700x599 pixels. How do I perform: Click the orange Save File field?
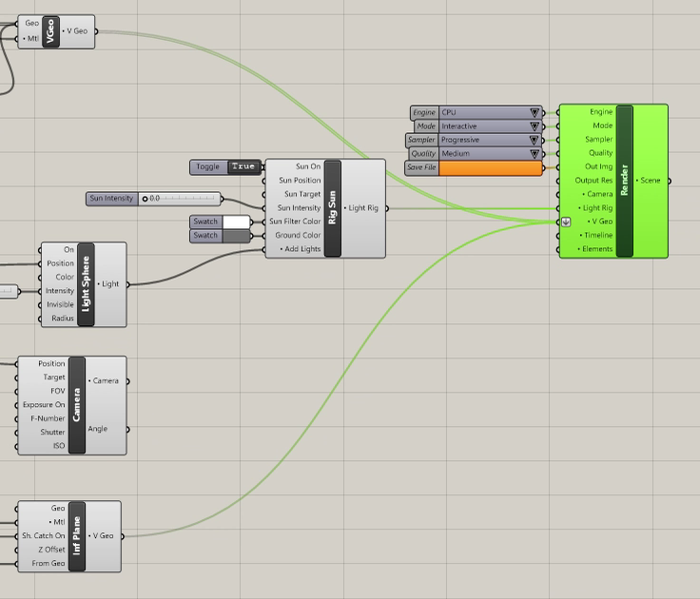(491, 167)
